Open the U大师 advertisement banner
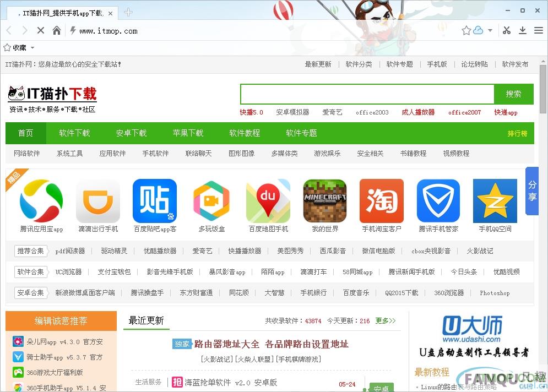Image resolution: width=548 pixels, height=392 pixels. (x=474, y=336)
